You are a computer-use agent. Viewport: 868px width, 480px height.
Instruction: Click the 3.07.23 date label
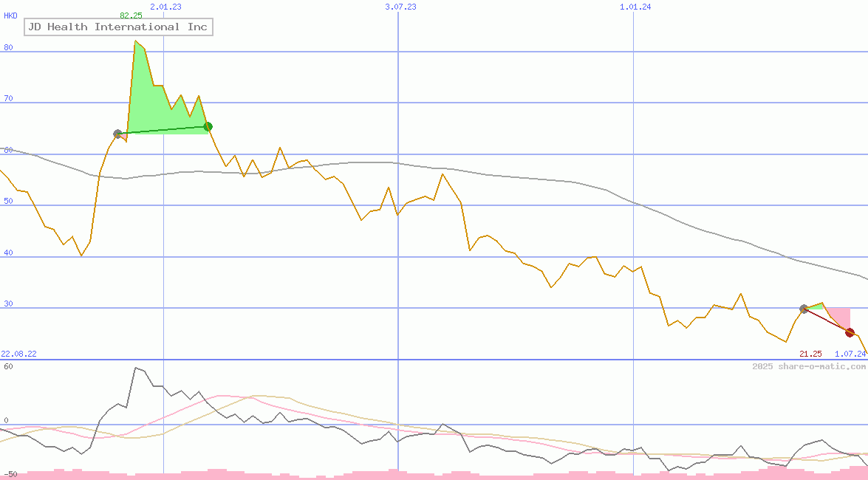click(400, 7)
